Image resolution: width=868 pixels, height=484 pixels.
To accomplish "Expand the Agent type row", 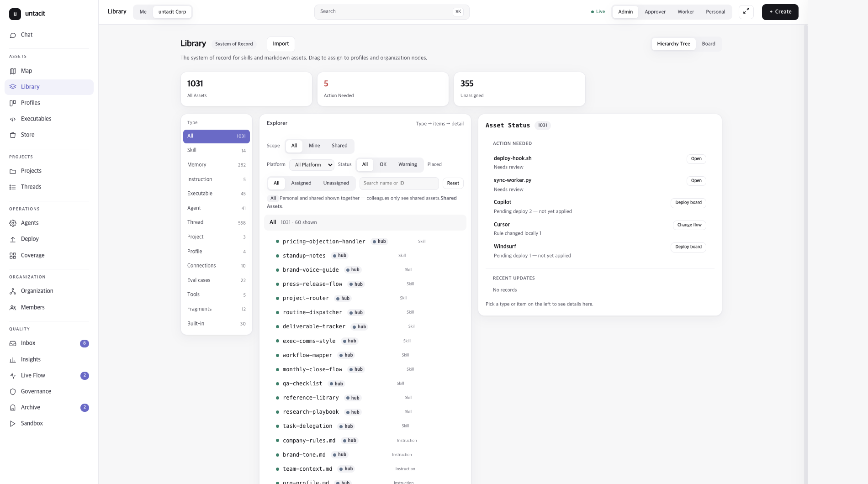I will 217,208.
